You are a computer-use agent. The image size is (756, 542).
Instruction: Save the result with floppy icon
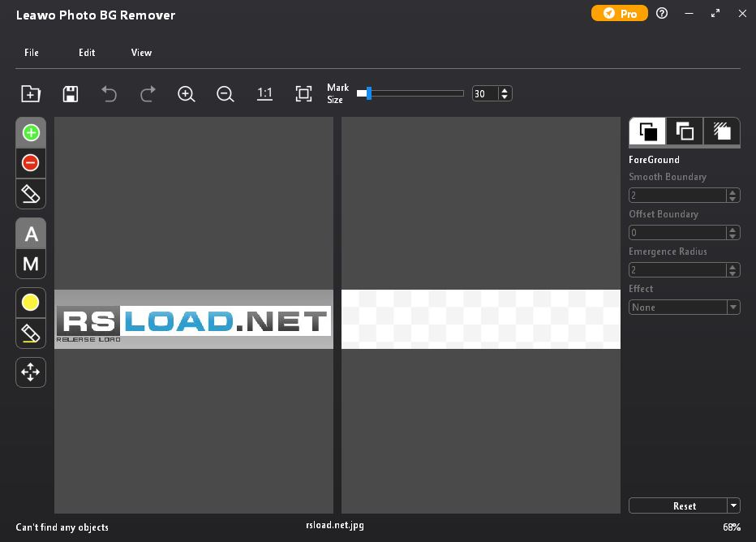(71, 93)
